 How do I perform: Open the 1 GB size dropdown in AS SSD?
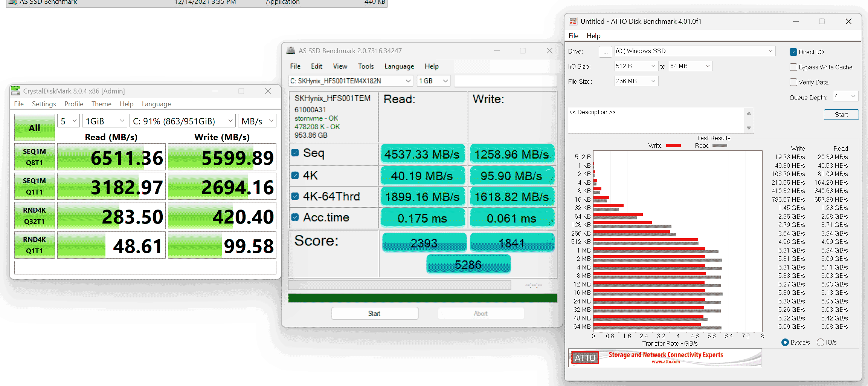[433, 81]
